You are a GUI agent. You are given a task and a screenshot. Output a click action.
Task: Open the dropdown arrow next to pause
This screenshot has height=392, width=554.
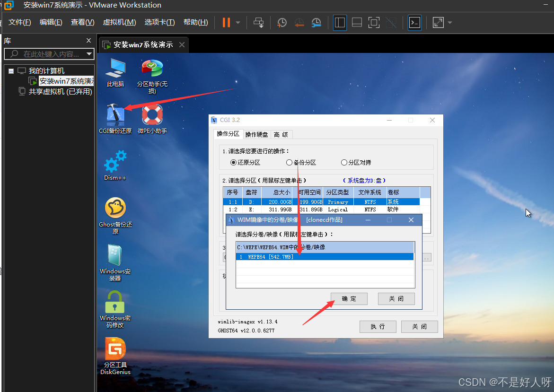coord(238,23)
